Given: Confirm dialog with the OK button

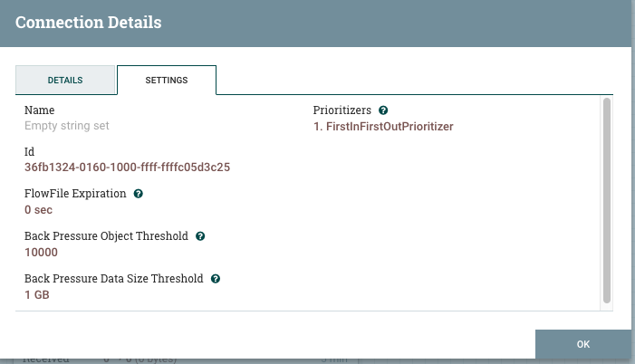Looking at the screenshot, I should [x=583, y=344].
